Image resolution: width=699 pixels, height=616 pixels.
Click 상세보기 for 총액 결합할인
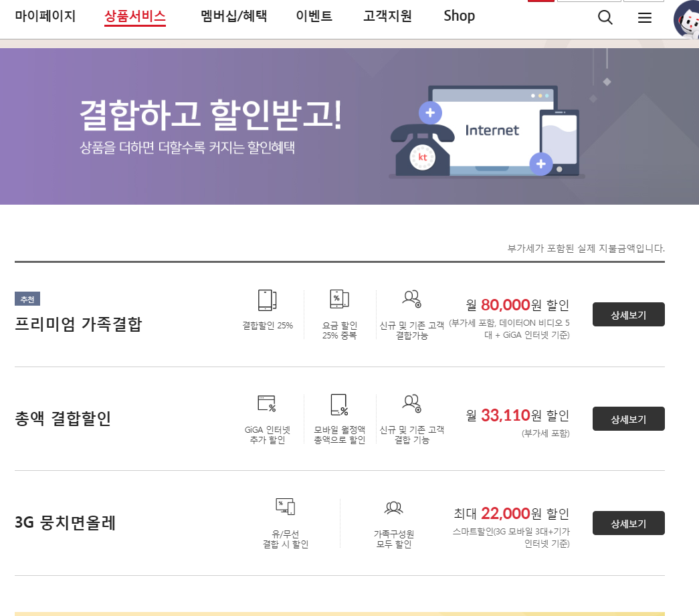coord(628,419)
